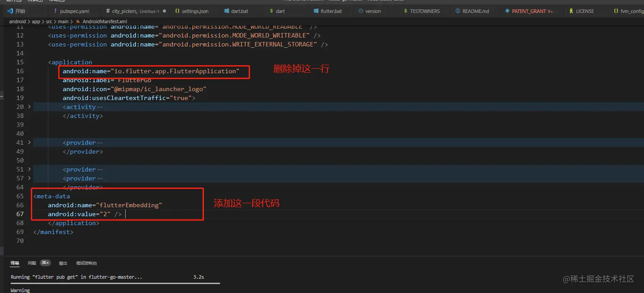This screenshot has height=293, width=644.
Task: Click the settings.json braces file icon
Action: (x=177, y=11)
